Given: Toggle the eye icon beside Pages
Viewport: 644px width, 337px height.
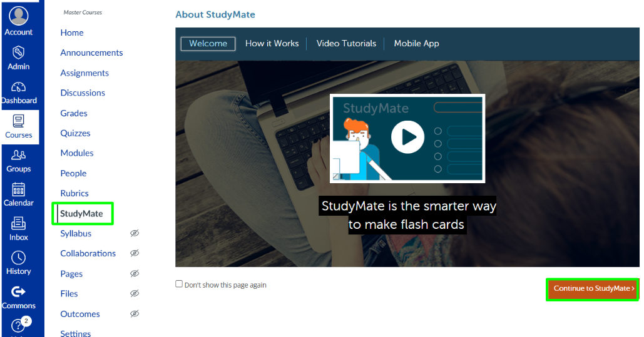Looking at the screenshot, I should click(x=134, y=274).
